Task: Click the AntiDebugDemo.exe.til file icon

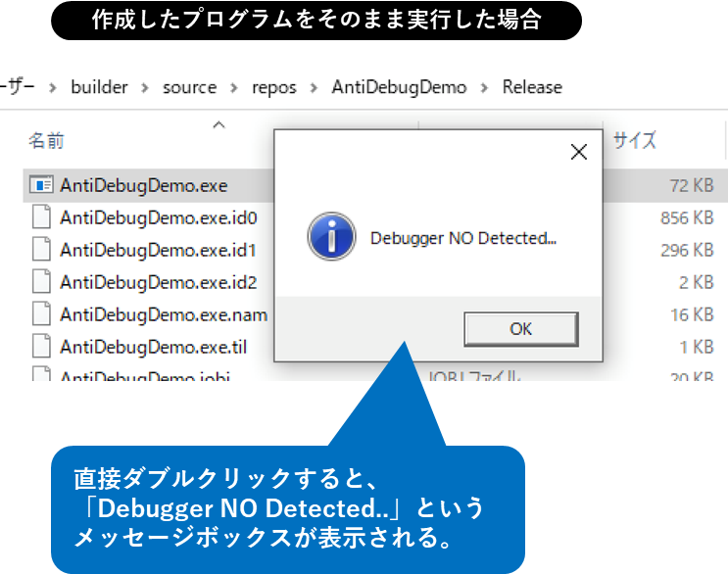Action: tap(41, 347)
